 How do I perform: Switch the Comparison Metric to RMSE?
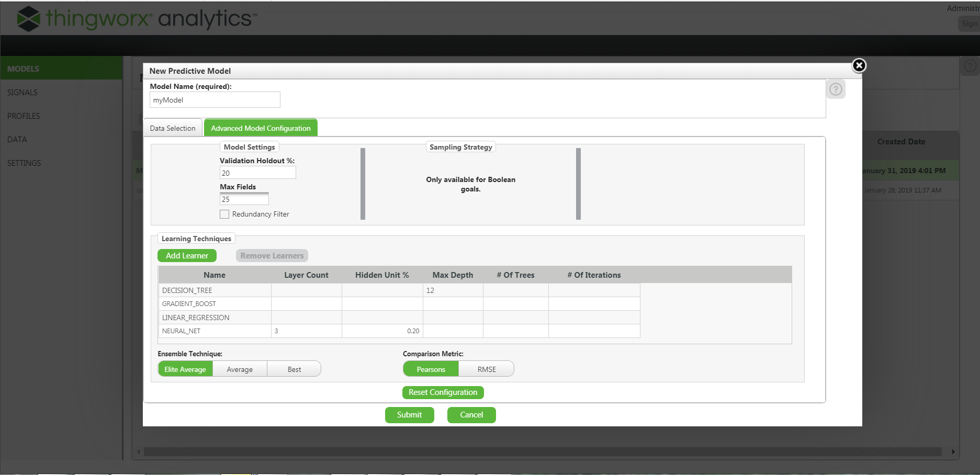[x=486, y=369]
